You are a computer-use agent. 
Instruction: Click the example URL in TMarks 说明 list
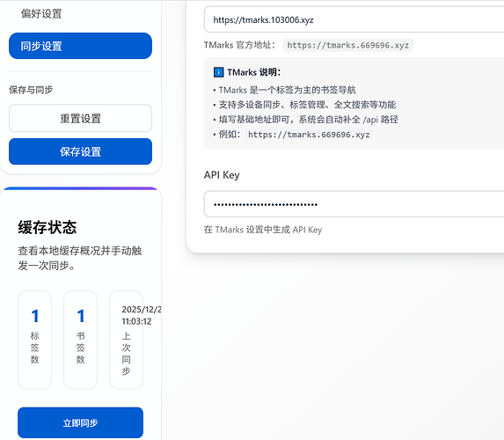click(309, 135)
